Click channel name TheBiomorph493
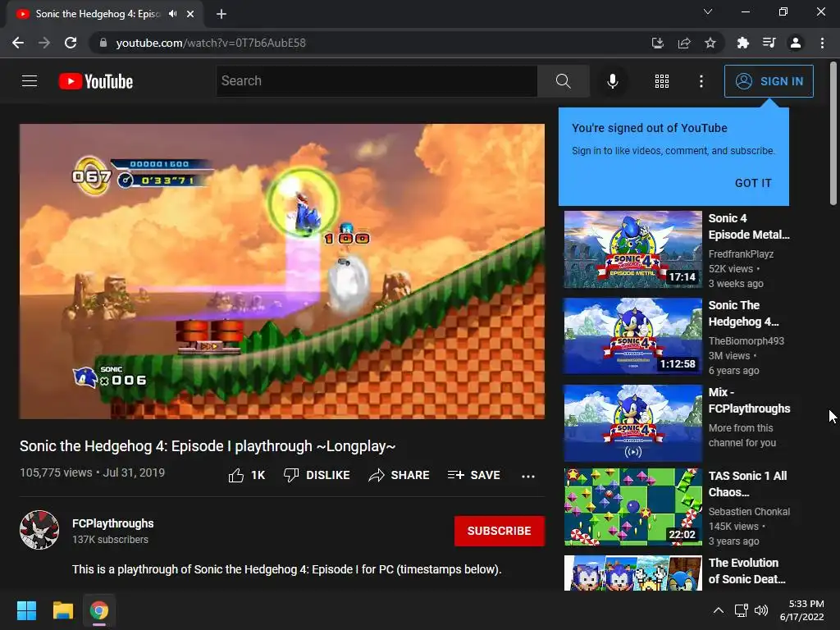 [746, 340]
